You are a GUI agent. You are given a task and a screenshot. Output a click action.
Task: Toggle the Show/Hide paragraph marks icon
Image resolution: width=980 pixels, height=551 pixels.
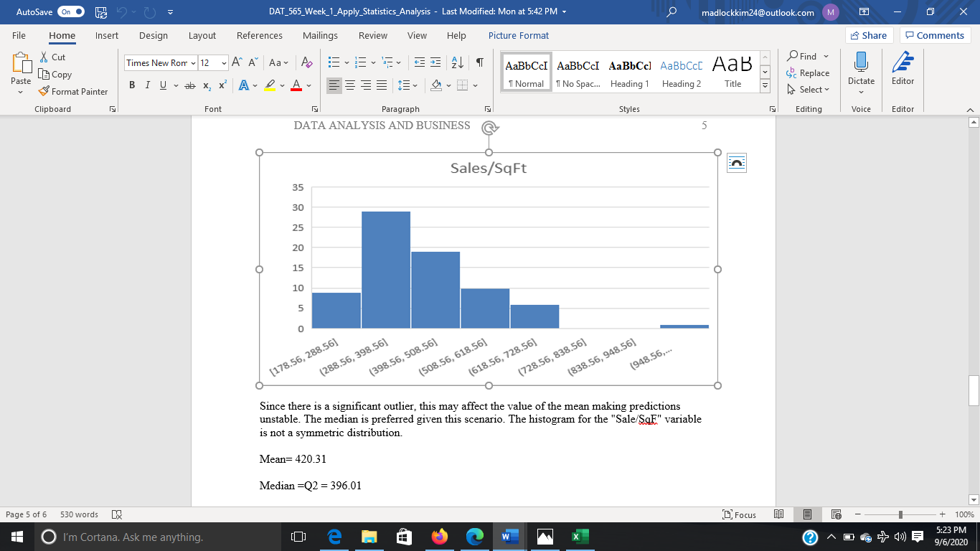pyautogui.click(x=479, y=63)
